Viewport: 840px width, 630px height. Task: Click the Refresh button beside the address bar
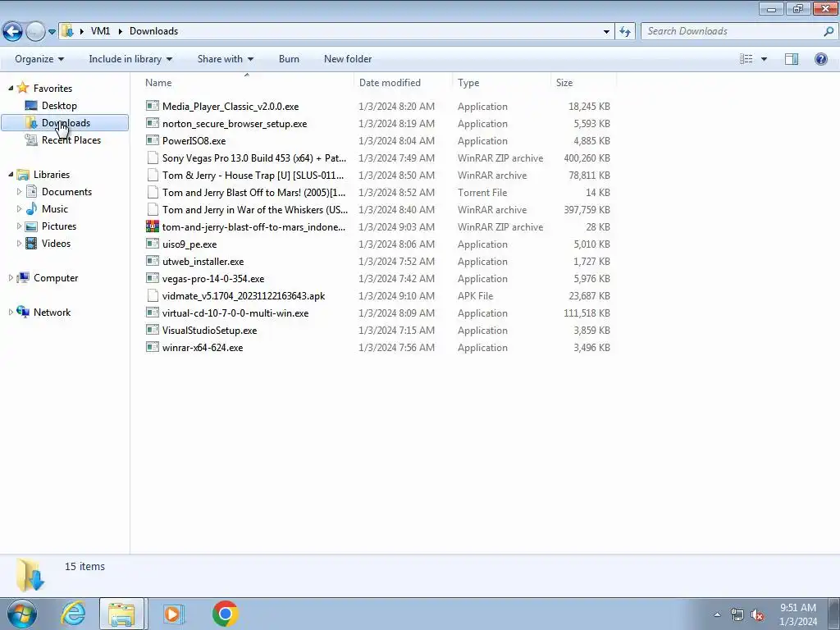click(x=625, y=32)
